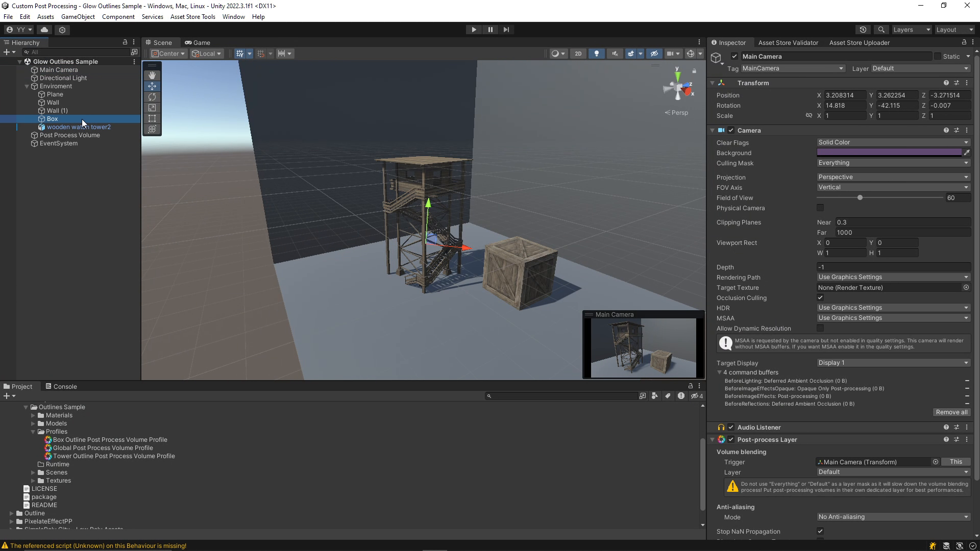Click the Step frame button
980x551 pixels.
pyautogui.click(x=506, y=30)
